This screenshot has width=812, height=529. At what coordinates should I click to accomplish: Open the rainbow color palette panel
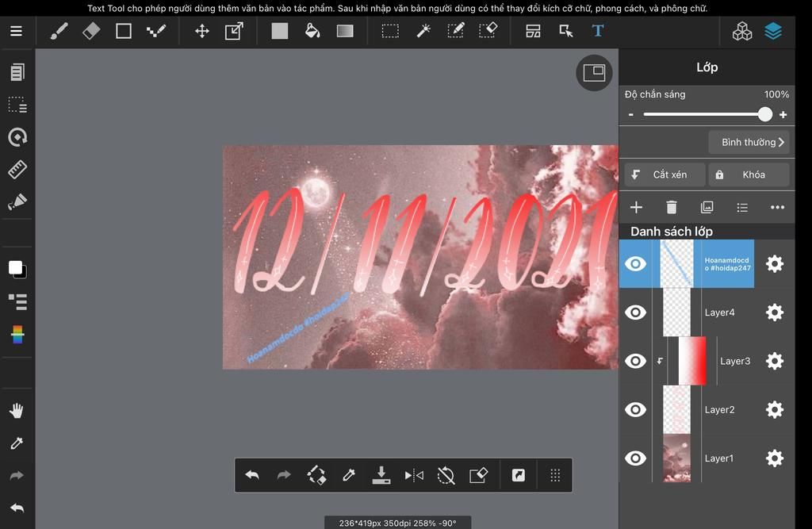click(17, 334)
